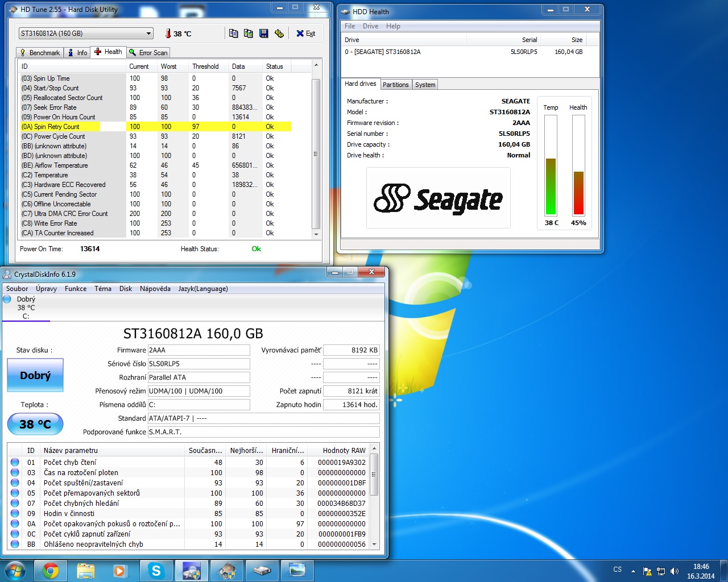Open the Drive menu in HDD Health

pyautogui.click(x=370, y=26)
